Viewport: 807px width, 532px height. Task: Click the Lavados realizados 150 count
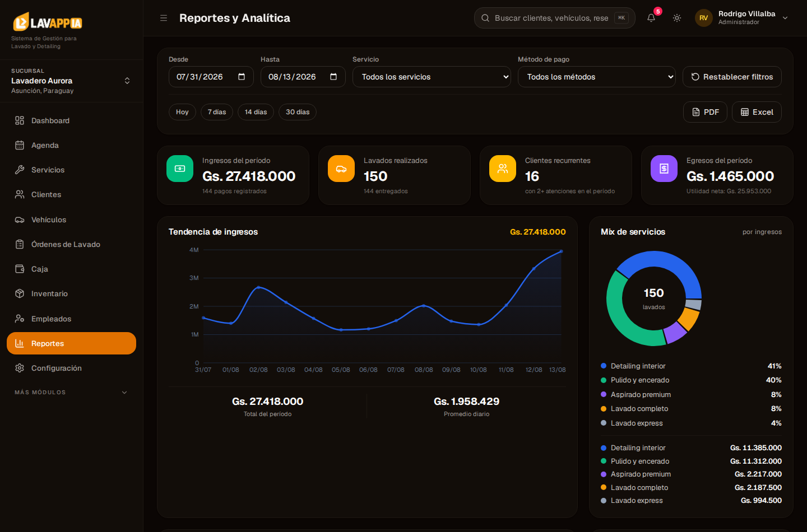pos(375,176)
